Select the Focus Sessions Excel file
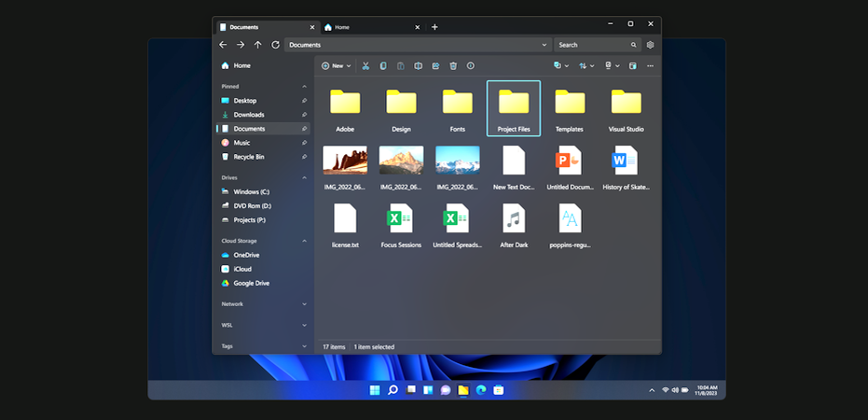The height and width of the screenshot is (420, 868). [401, 224]
